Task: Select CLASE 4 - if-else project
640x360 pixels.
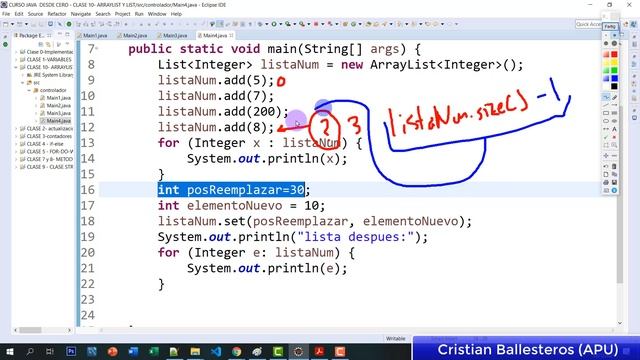Action: coord(42,144)
